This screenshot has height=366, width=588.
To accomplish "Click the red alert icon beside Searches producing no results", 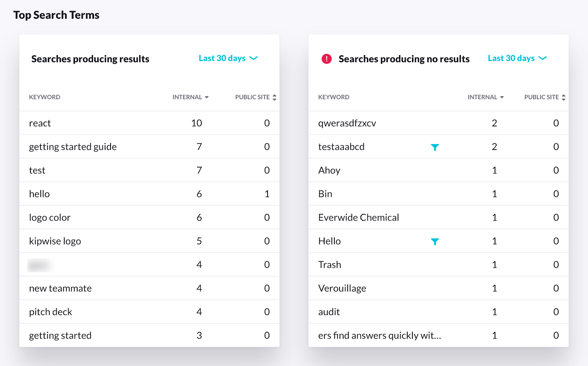I will (x=327, y=58).
